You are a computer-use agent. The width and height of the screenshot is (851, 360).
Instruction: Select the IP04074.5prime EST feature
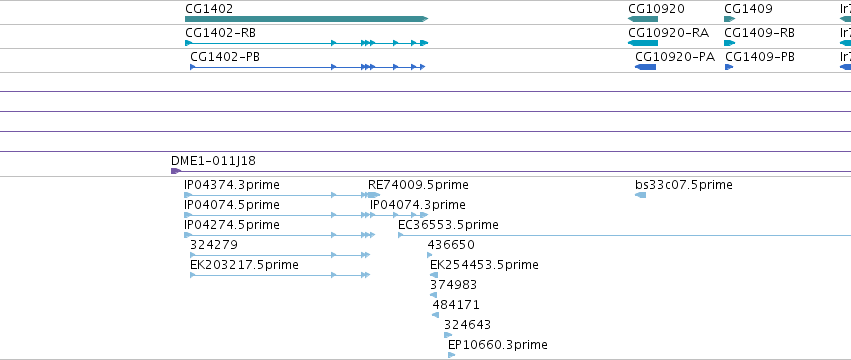280,215
